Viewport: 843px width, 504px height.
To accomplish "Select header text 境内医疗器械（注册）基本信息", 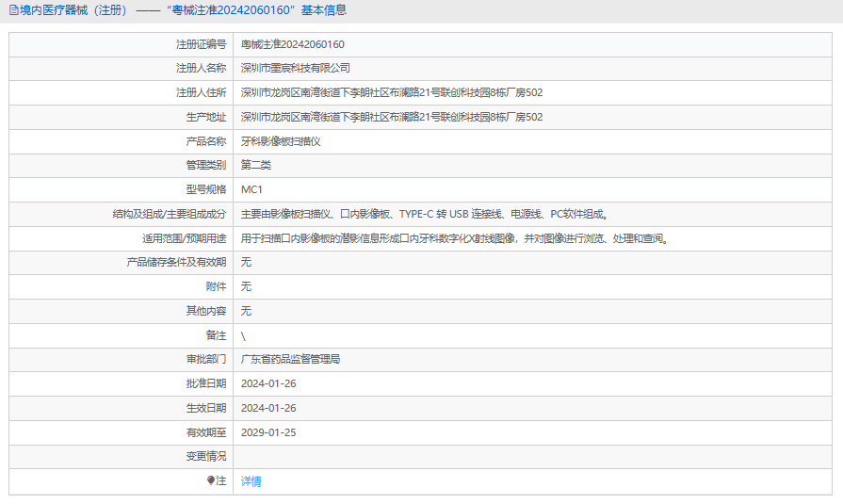I will click(x=184, y=10).
